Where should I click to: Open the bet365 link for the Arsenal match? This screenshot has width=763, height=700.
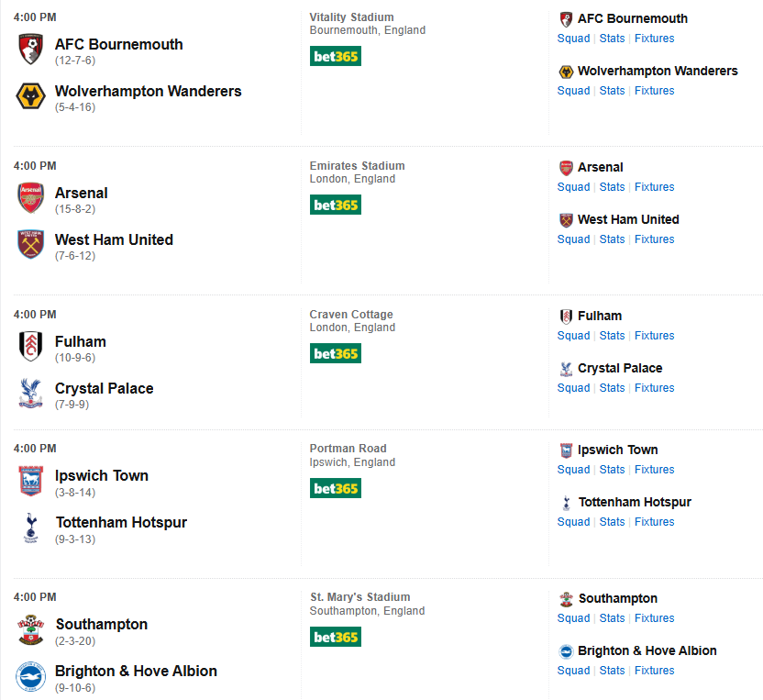coord(336,205)
